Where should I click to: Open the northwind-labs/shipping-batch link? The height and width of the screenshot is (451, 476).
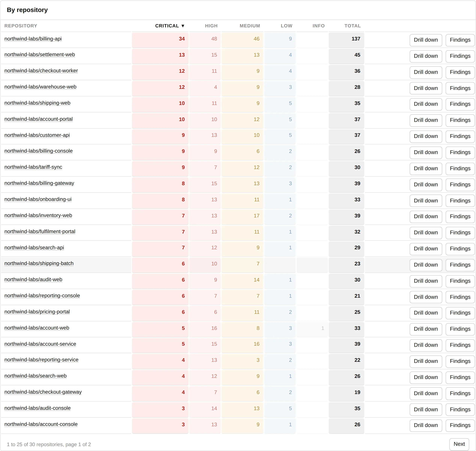[x=39, y=264]
